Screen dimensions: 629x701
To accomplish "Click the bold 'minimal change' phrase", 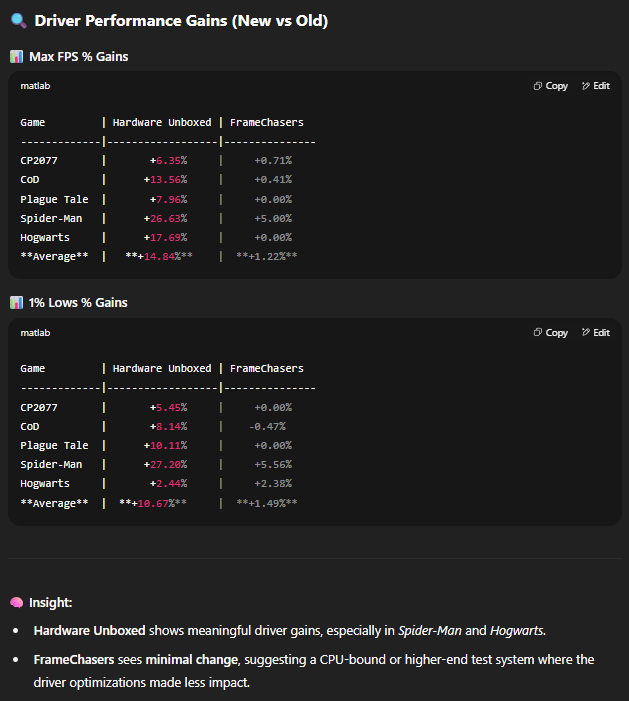I will (x=192, y=660).
